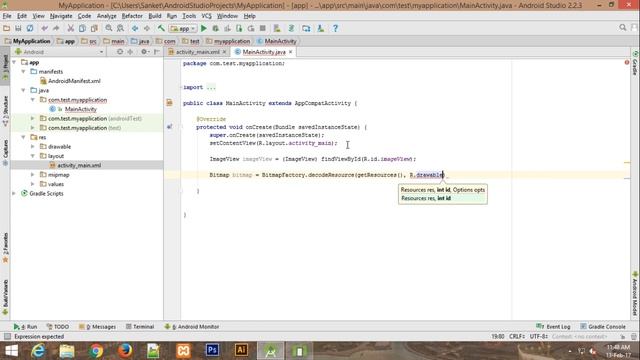
Task: Click the CRLF line separator in status bar
Action: click(x=517, y=336)
